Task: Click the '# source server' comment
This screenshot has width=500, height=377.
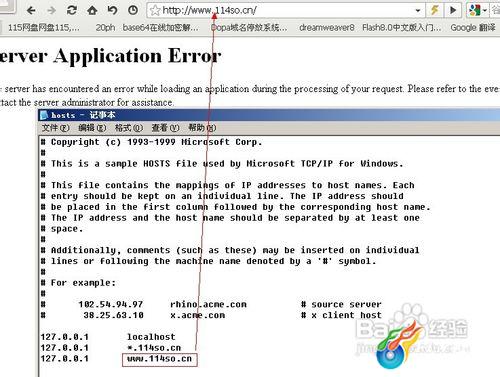Action: [341, 305]
